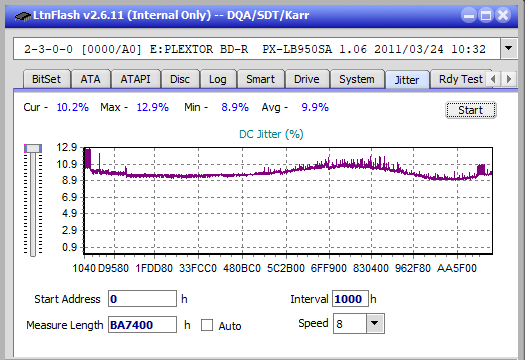
Task: Switch to the System tab
Action: (357, 79)
